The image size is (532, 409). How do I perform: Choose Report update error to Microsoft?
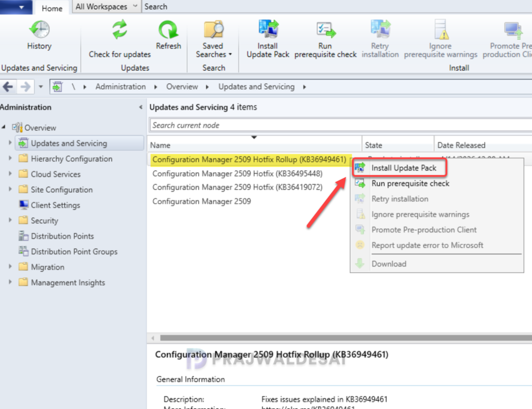coord(436,245)
